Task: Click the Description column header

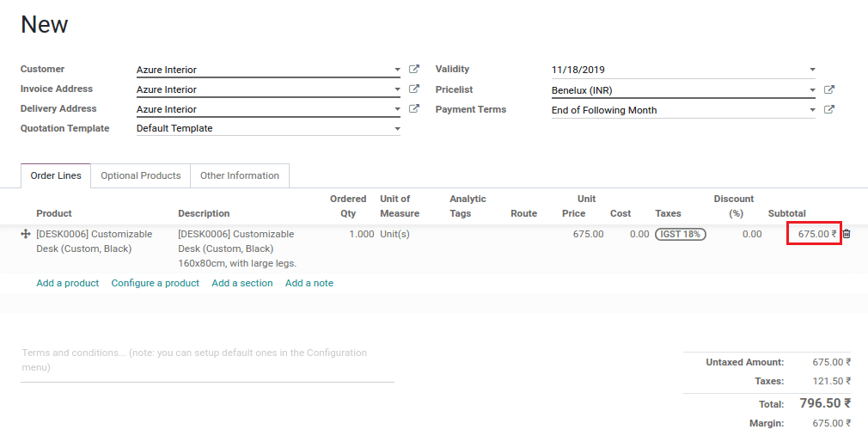Action: (x=204, y=213)
